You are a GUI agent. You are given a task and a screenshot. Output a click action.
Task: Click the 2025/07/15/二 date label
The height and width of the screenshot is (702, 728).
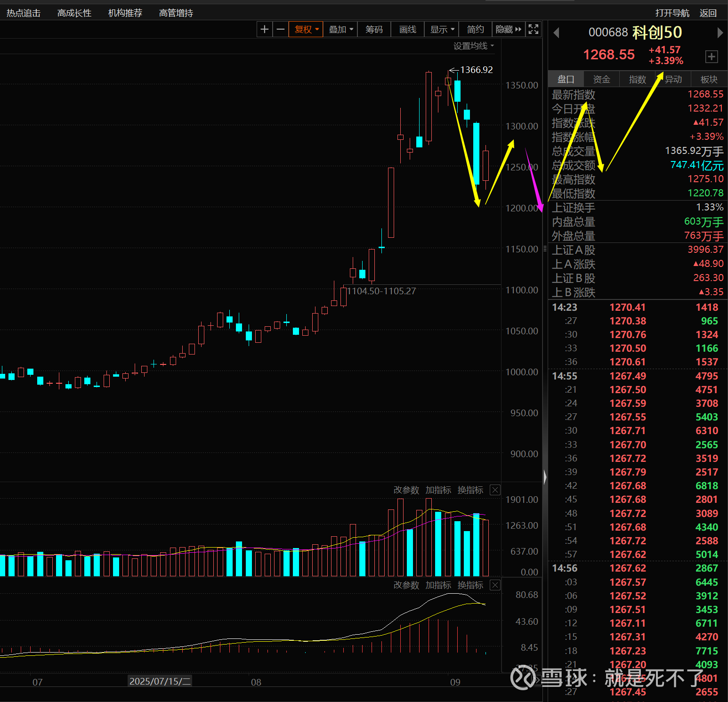pos(160,681)
